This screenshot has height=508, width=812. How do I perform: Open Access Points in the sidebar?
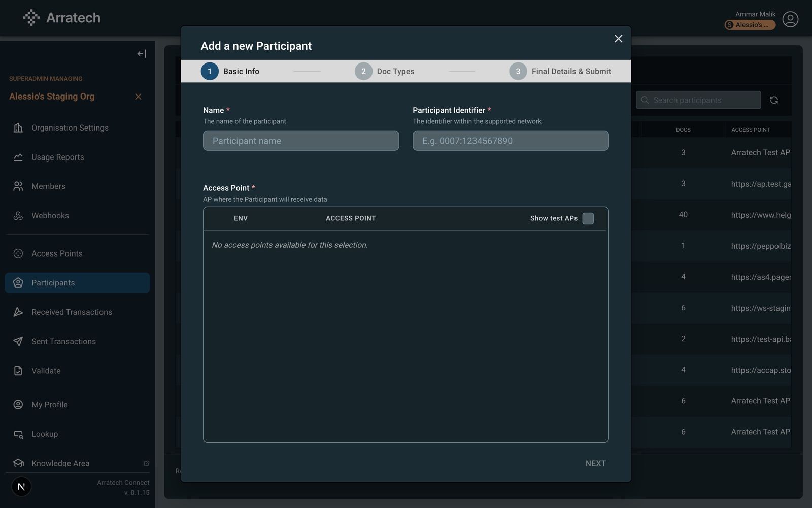77,253
